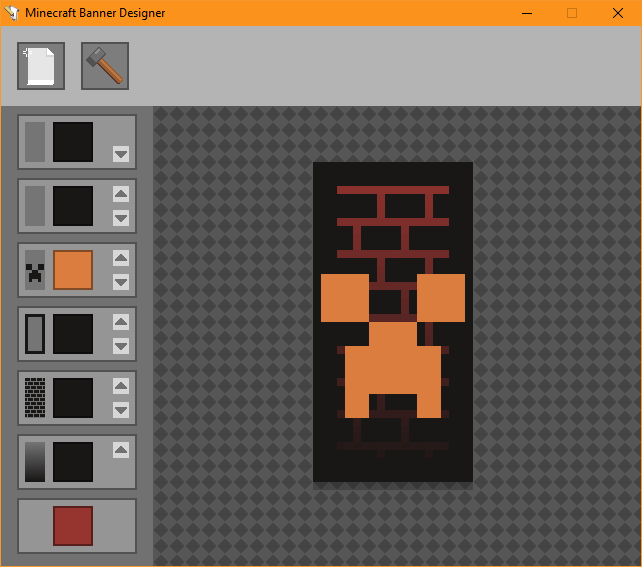Click the new blank banner page icon
The image size is (642, 567).
[41, 66]
